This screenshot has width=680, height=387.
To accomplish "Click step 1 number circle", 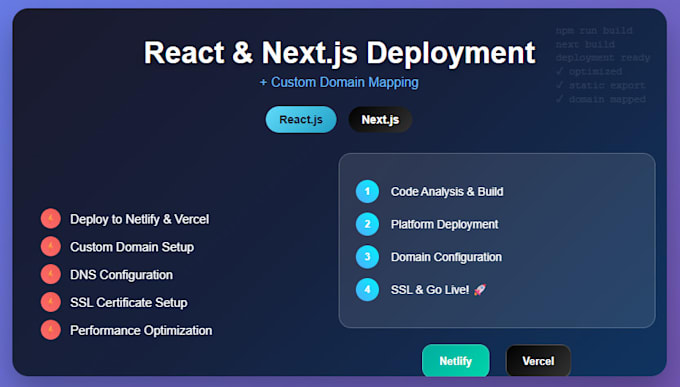I will click(x=367, y=191).
